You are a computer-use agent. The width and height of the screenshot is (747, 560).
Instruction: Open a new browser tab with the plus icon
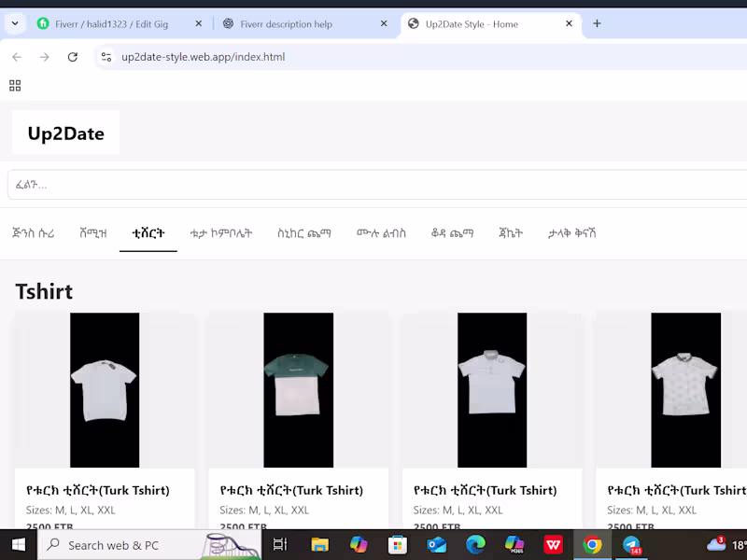coord(597,24)
